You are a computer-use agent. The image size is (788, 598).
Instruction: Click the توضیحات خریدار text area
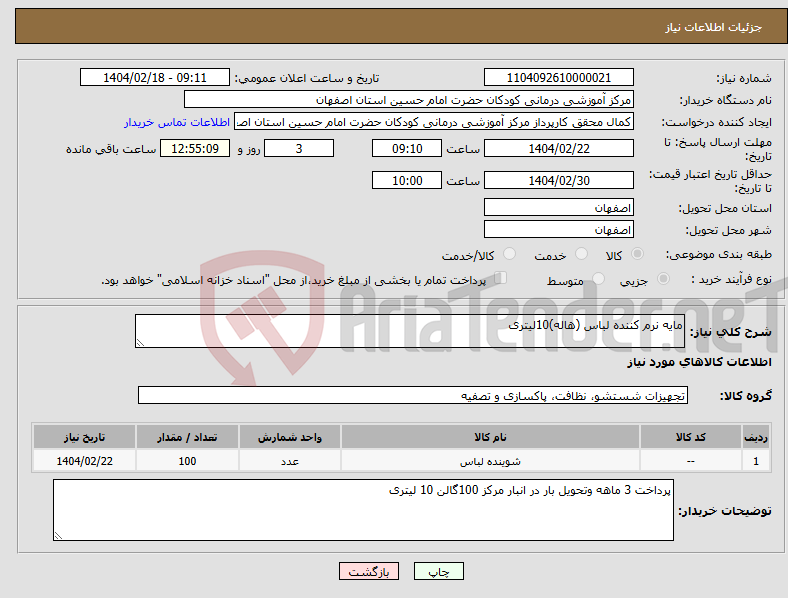tap(363, 510)
